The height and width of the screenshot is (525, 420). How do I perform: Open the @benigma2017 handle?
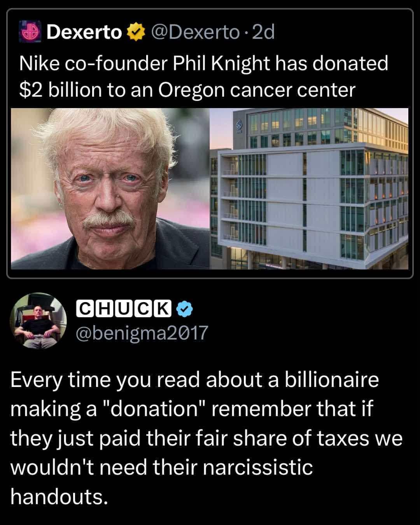(x=142, y=333)
